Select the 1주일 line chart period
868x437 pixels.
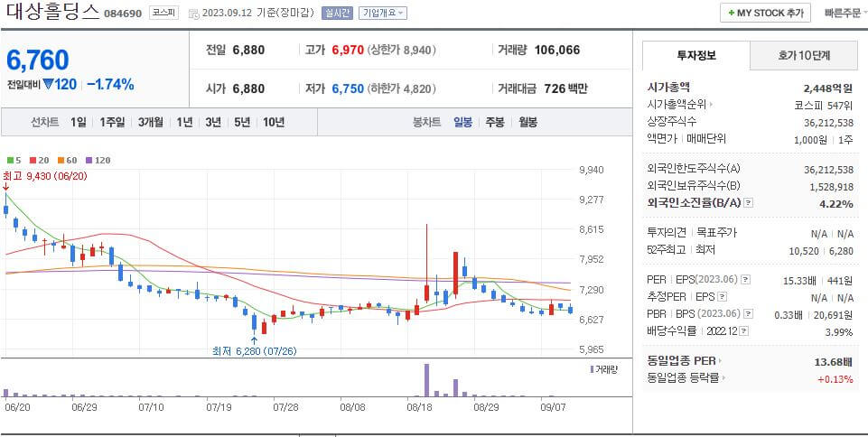[x=112, y=122]
